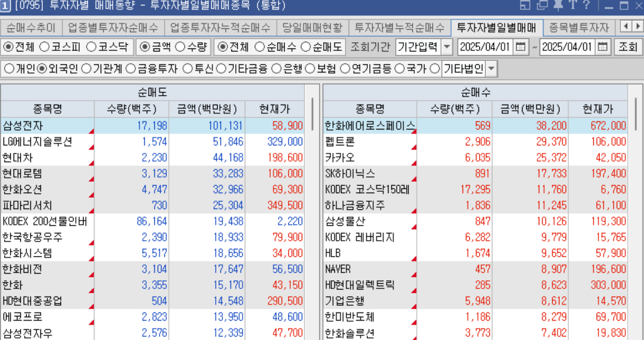
Task: Select the 기관계 investor radio button
Action: (x=86, y=68)
